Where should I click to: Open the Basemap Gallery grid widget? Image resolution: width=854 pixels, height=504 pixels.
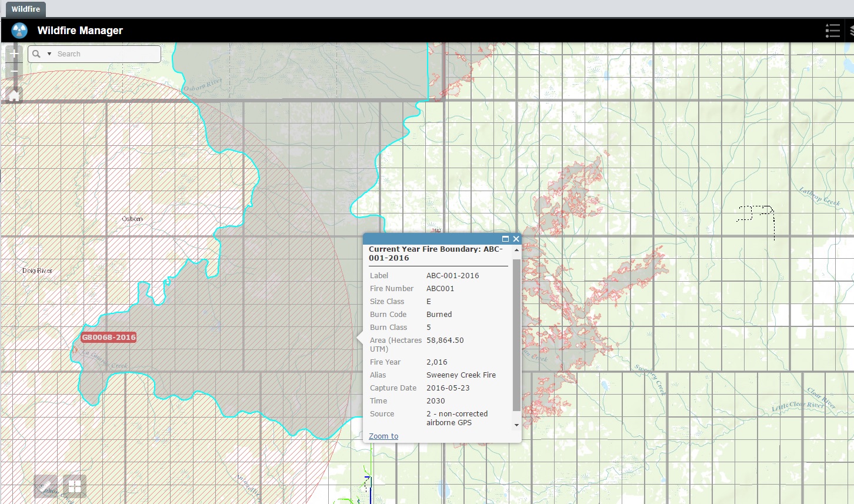point(75,486)
